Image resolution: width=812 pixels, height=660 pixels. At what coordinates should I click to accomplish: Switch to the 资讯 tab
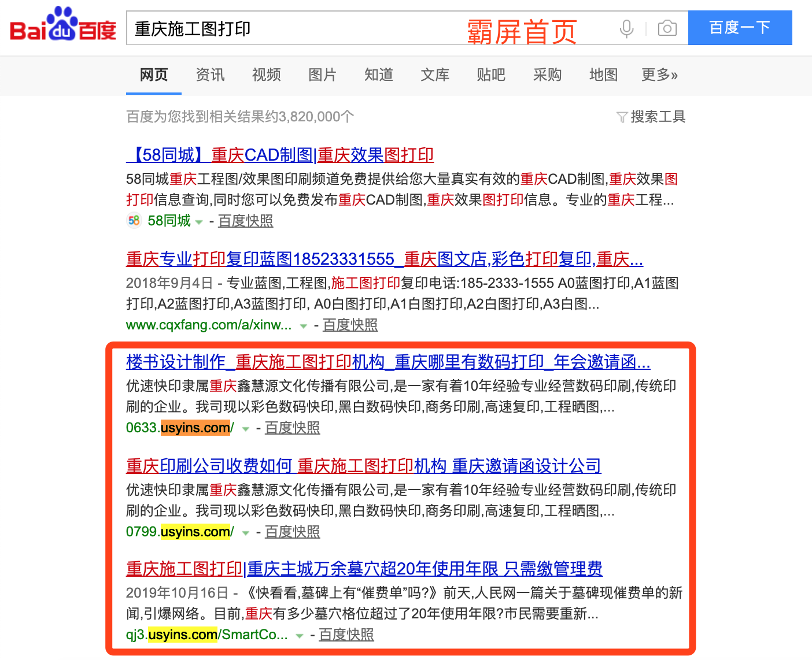[210, 75]
